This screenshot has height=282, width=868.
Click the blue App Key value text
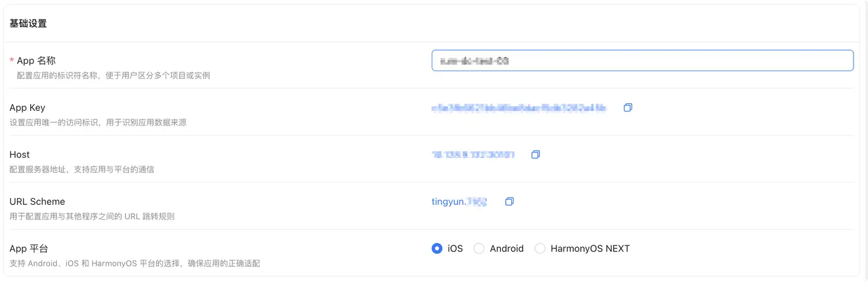[518, 108]
